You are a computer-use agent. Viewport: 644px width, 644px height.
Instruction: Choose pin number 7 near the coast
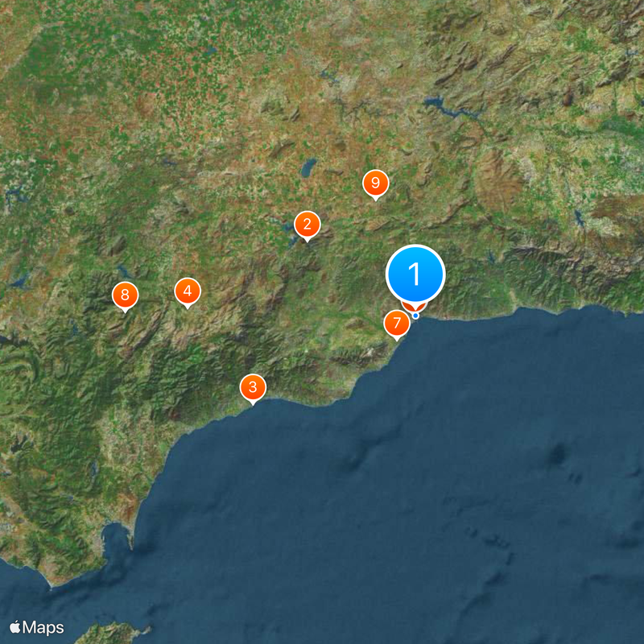click(x=397, y=324)
